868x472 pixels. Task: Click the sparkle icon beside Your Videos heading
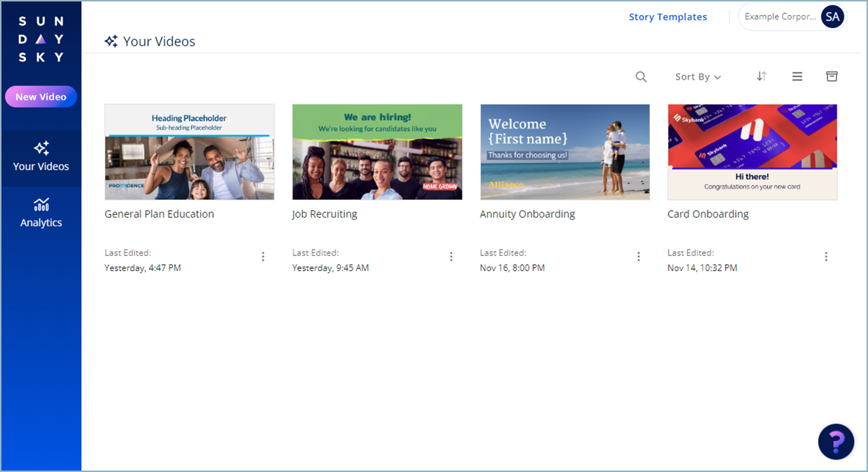click(111, 41)
